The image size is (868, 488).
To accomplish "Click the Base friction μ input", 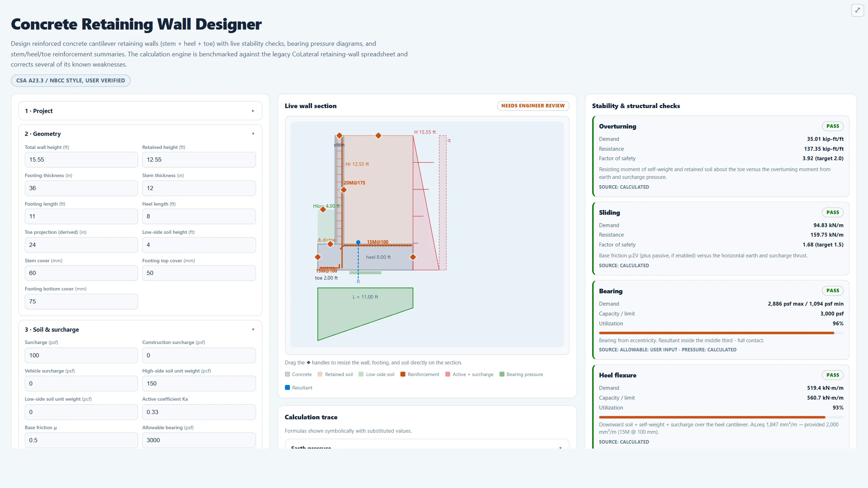I will [x=81, y=440].
